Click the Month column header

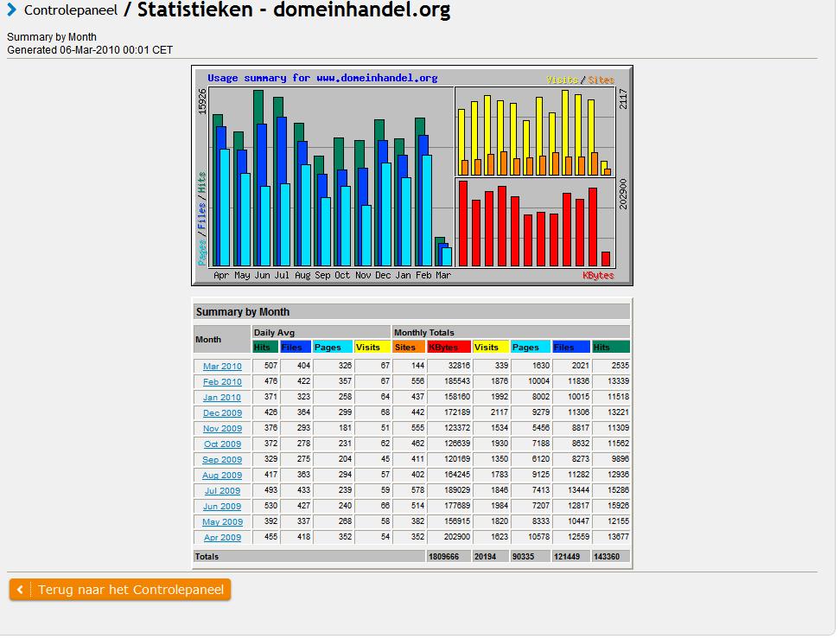point(222,339)
